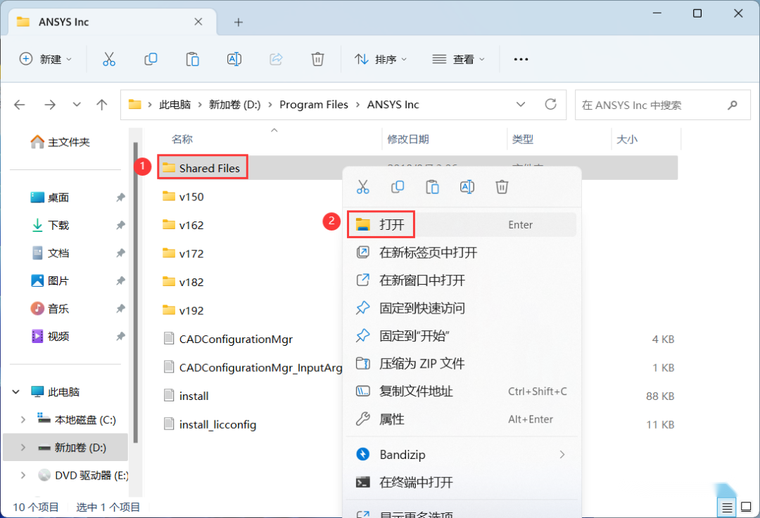Open the 查看 (View) dropdown
This screenshot has height=518, width=760.
pyautogui.click(x=459, y=59)
